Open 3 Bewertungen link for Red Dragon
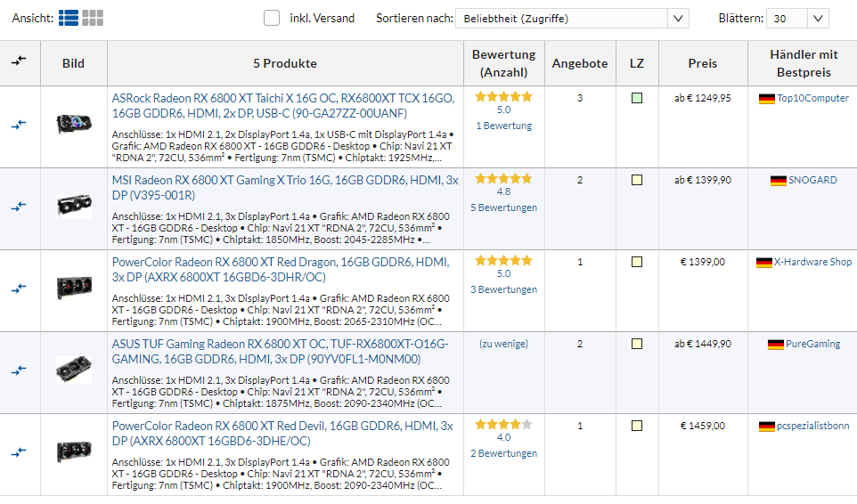This screenshot has width=857, height=504. click(504, 289)
